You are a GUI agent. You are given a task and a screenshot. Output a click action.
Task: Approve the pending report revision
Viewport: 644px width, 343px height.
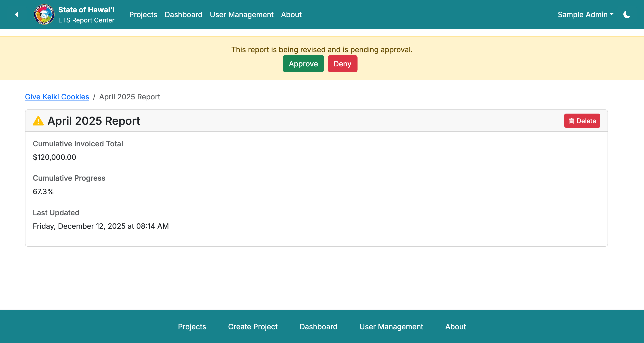(x=303, y=64)
